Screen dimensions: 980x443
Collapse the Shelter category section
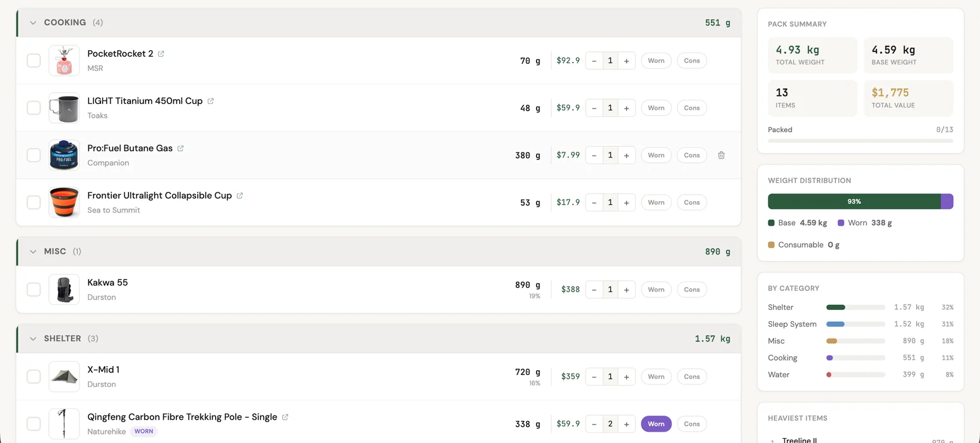[x=33, y=339]
